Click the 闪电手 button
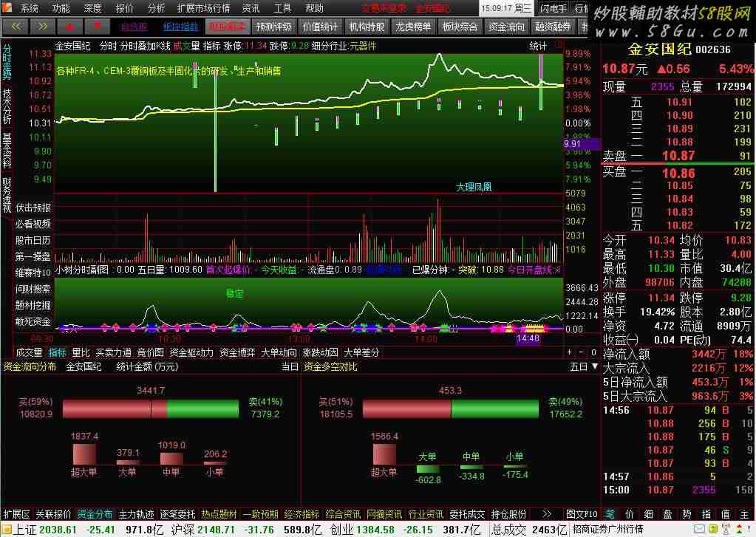This screenshot has height=537, width=756. click(554, 8)
